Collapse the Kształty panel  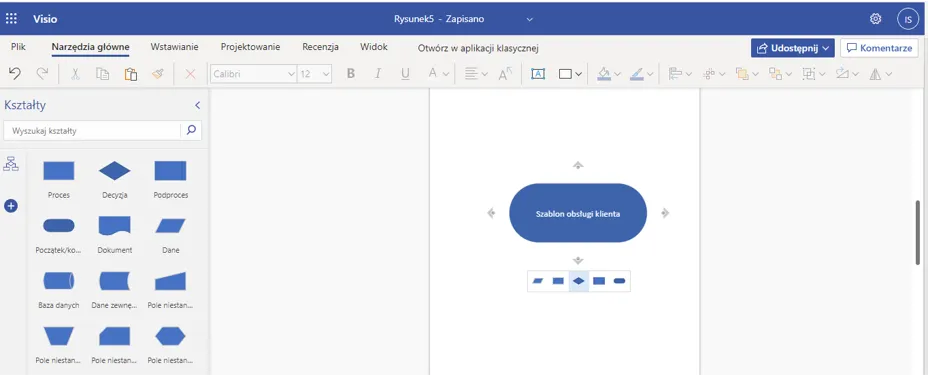198,105
